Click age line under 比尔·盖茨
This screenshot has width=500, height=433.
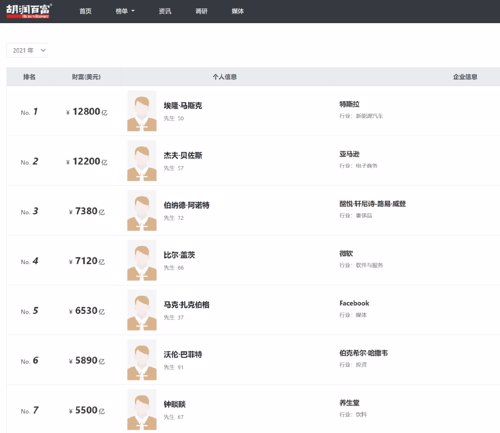point(174,268)
